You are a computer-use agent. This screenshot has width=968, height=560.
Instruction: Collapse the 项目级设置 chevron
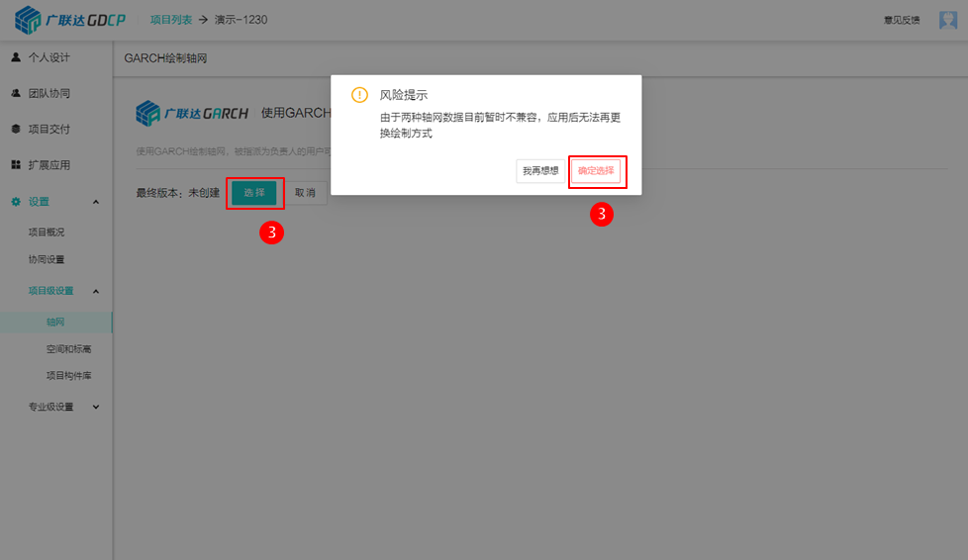[x=96, y=291]
